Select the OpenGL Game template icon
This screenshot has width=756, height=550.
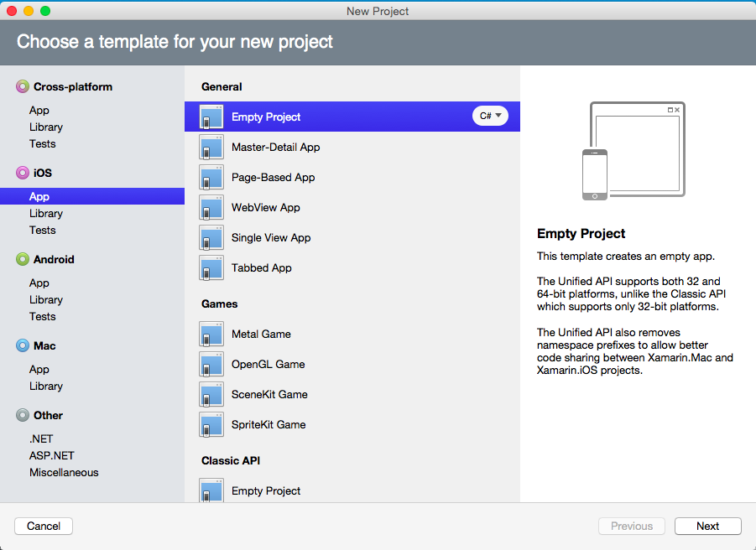click(x=211, y=364)
